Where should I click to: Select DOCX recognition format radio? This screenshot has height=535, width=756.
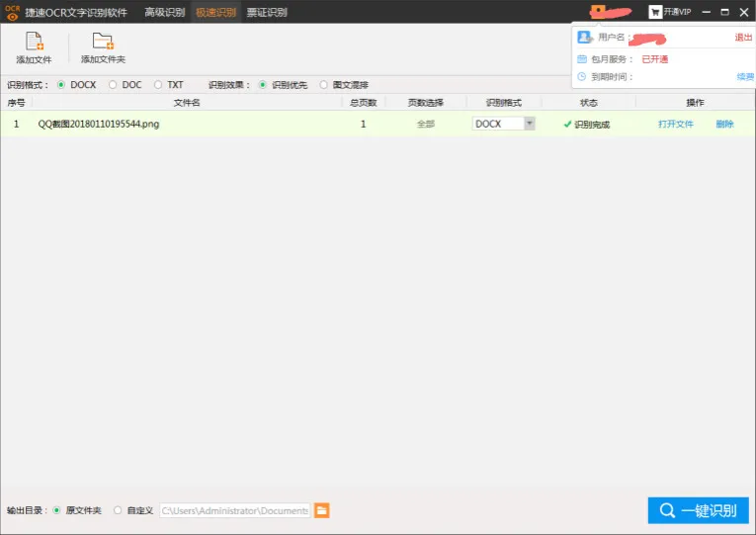tap(61, 85)
